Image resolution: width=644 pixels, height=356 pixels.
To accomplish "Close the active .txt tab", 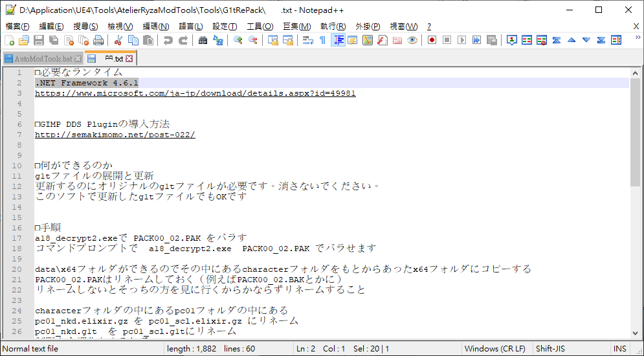I will pos(129,59).
